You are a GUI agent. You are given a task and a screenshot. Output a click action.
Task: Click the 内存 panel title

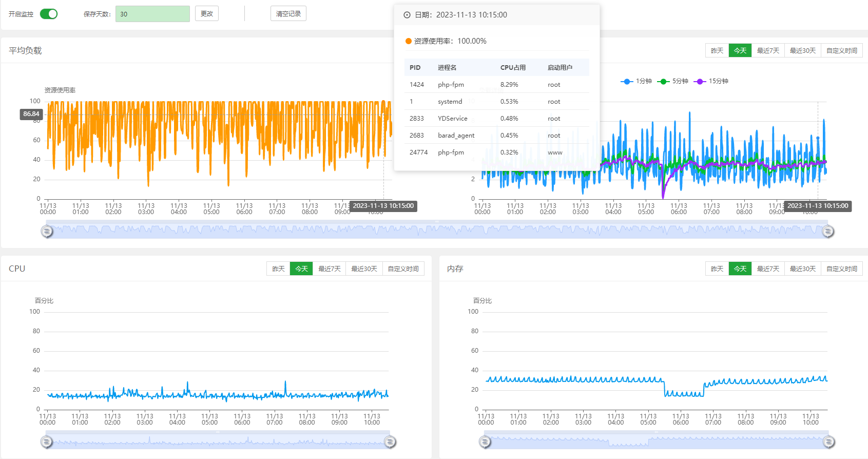click(x=455, y=269)
